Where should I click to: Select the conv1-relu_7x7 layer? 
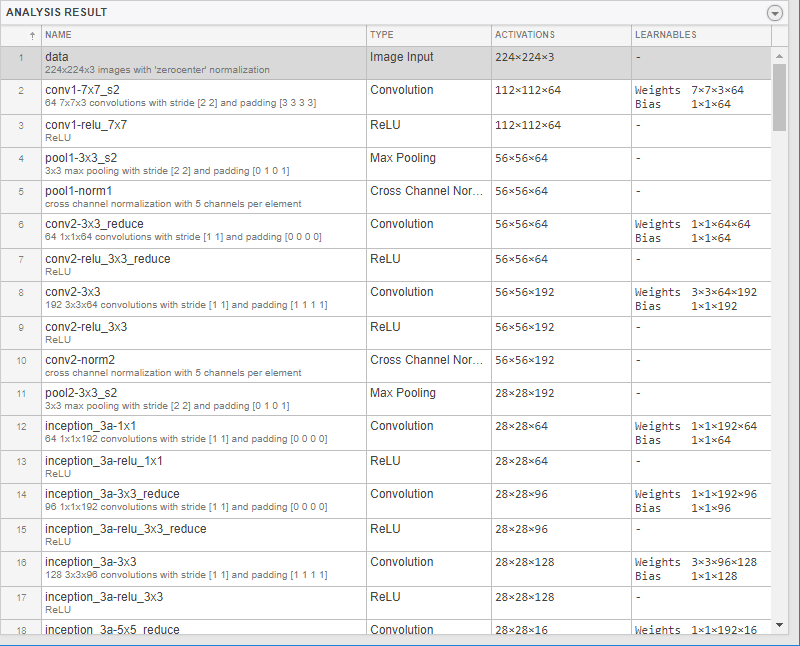click(86, 125)
